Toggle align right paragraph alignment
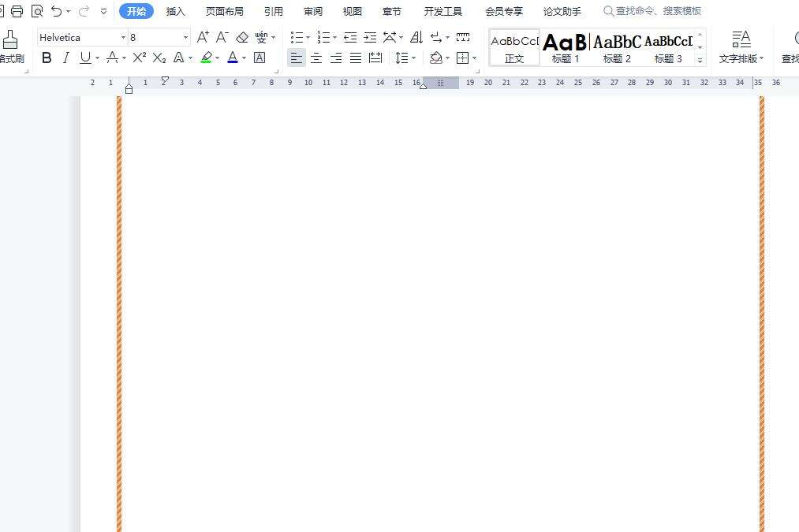The height and width of the screenshot is (532, 799). pos(336,58)
